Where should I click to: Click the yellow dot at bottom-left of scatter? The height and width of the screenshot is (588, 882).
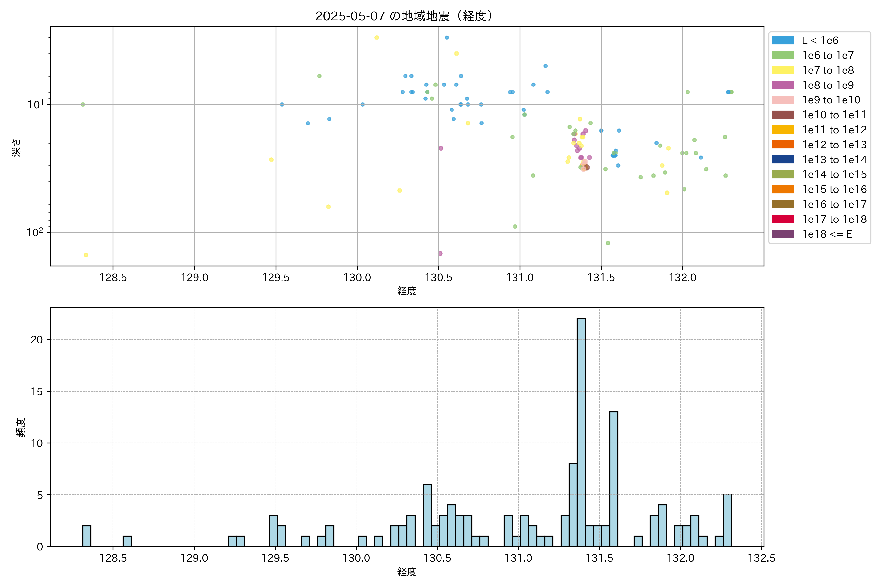coord(86,255)
